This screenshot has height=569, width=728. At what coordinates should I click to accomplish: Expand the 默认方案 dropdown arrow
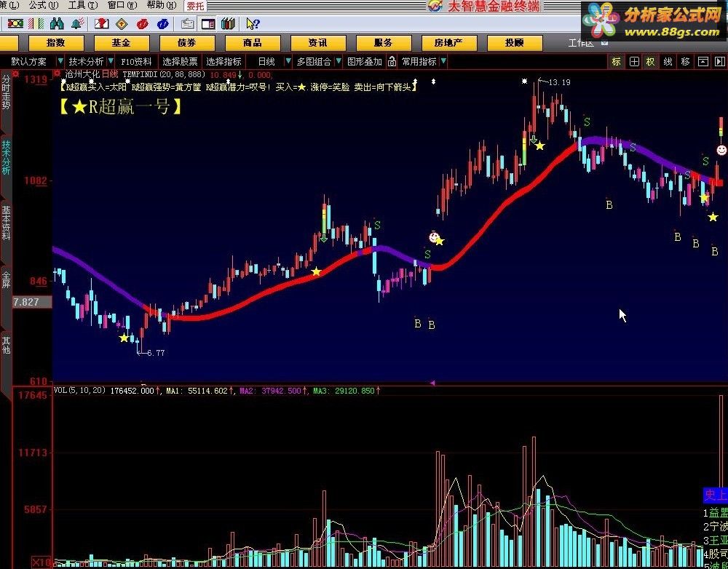[x=60, y=61]
